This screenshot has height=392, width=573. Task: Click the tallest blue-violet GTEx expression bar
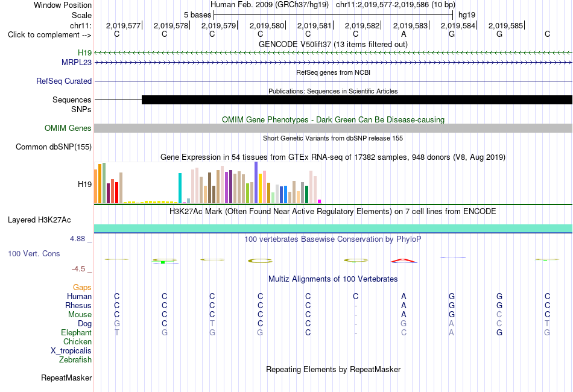[x=256, y=182]
